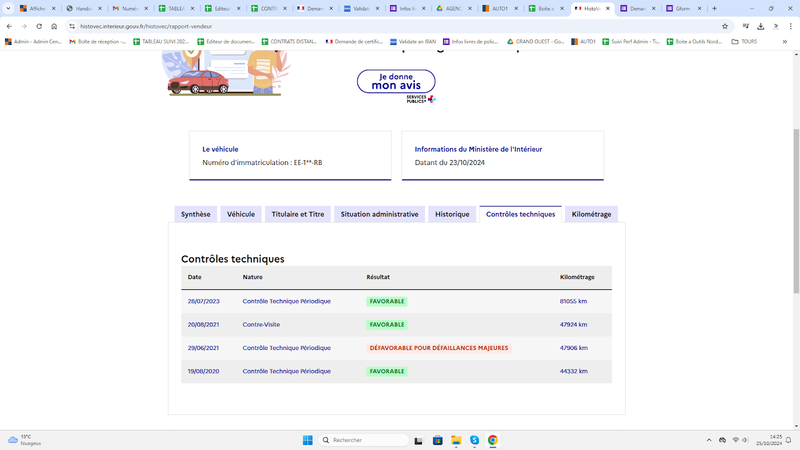
Task: Switch to the Véhicule tab
Action: point(241,214)
